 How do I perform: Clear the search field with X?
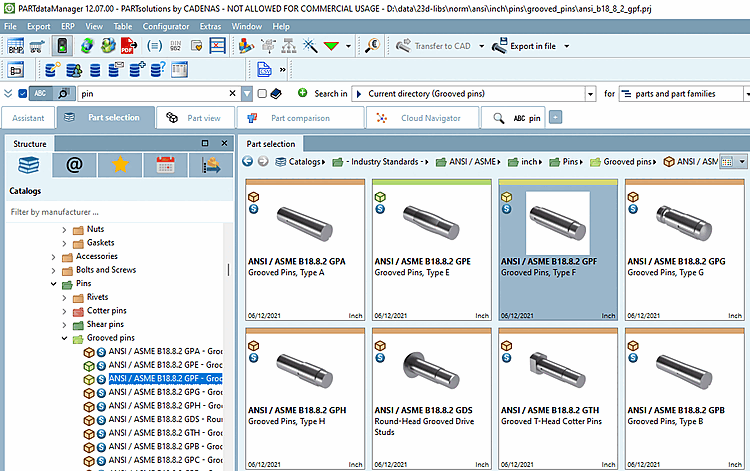click(232, 93)
